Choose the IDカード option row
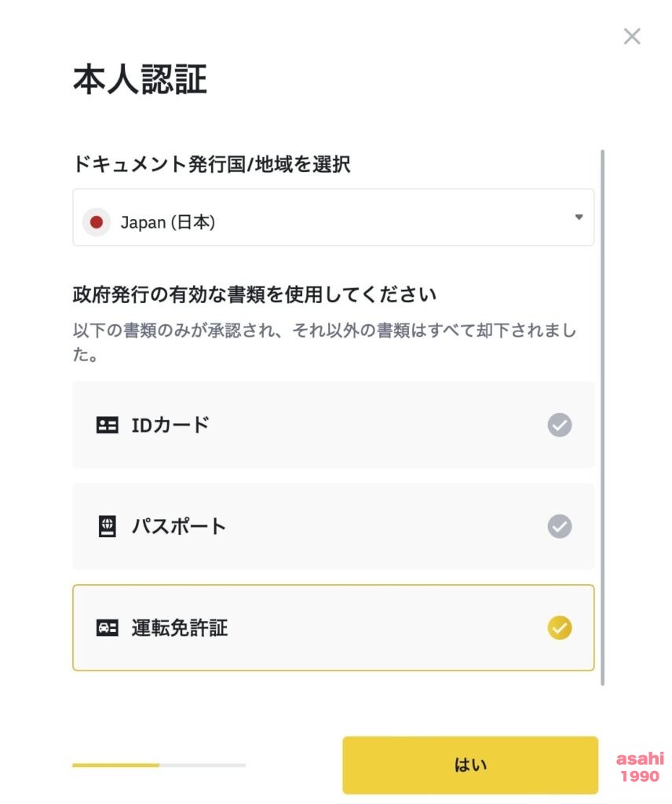Image resolution: width=672 pixels, height=804 pixels. pyautogui.click(x=333, y=425)
